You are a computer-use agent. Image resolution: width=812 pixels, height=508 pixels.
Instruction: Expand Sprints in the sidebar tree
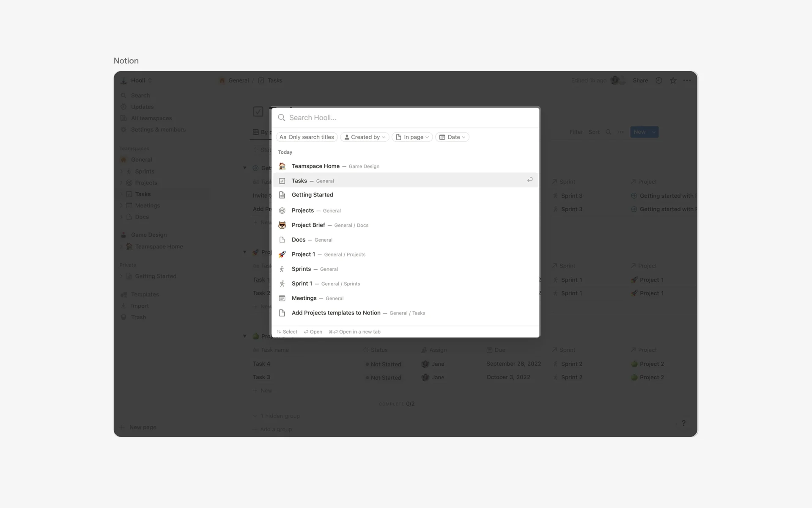(122, 171)
